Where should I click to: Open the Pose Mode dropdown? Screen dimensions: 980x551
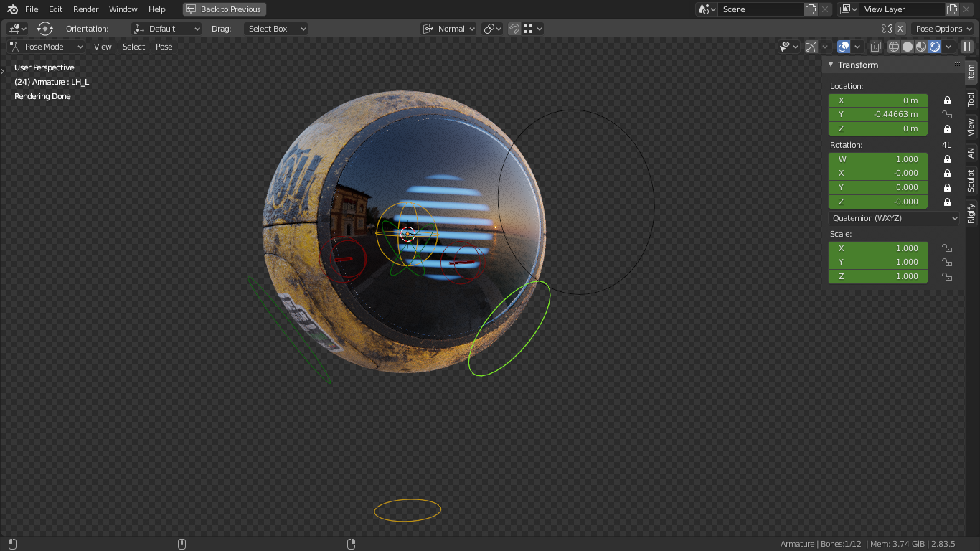[47, 47]
